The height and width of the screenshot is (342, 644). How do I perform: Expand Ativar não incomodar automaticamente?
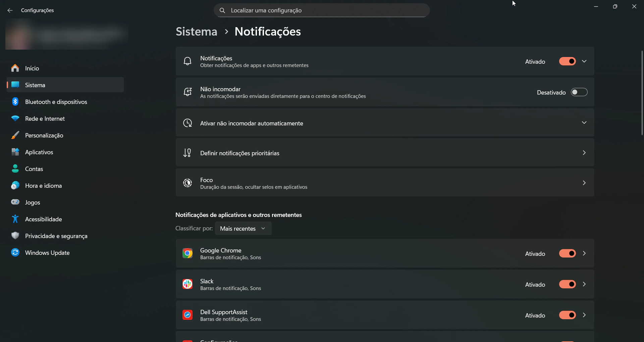[584, 122]
